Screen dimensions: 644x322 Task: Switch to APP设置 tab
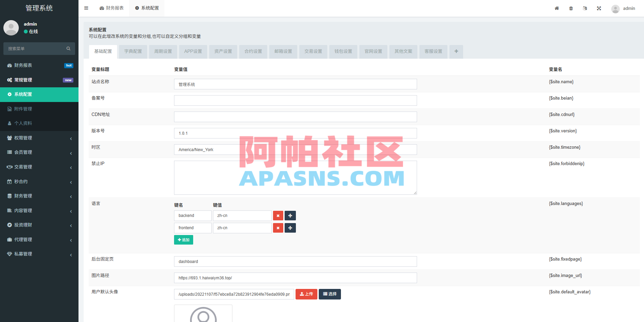tap(193, 52)
